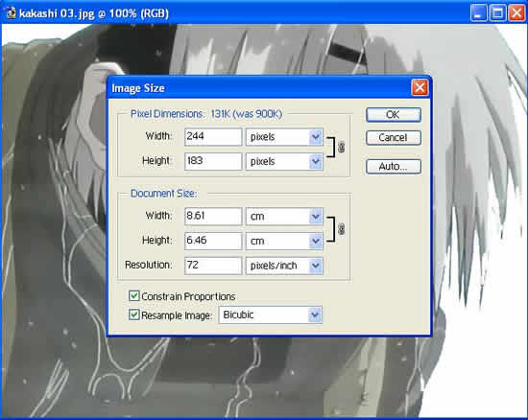Cancel the Image Size dialog
The image size is (528, 420).
pyautogui.click(x=394, y=137)
